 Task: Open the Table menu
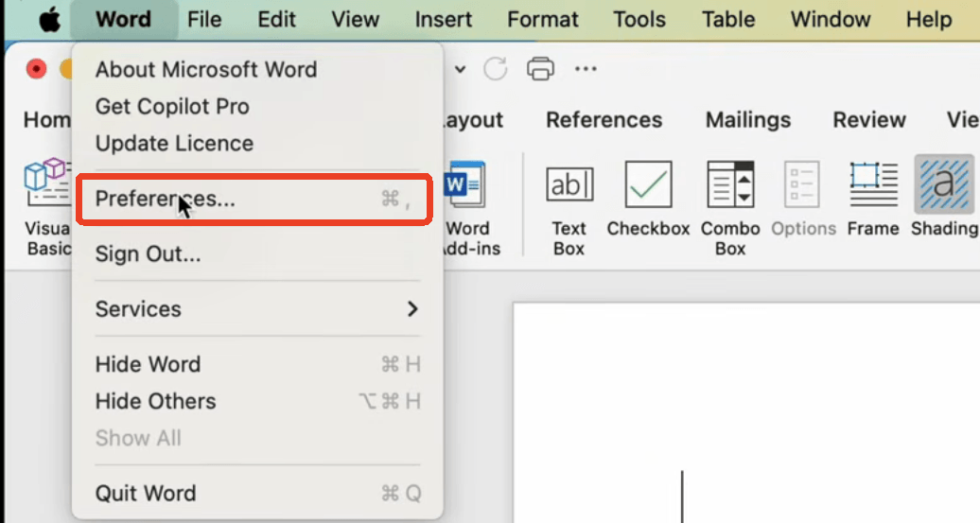point(728,19)
